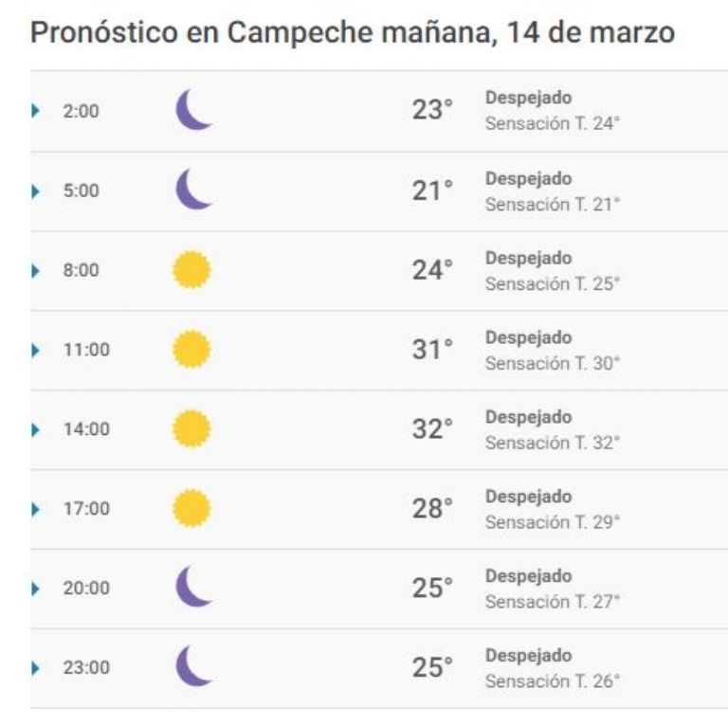
Task: Expand the 14:00 forecast row arrow
Action: tap(35, 430)
